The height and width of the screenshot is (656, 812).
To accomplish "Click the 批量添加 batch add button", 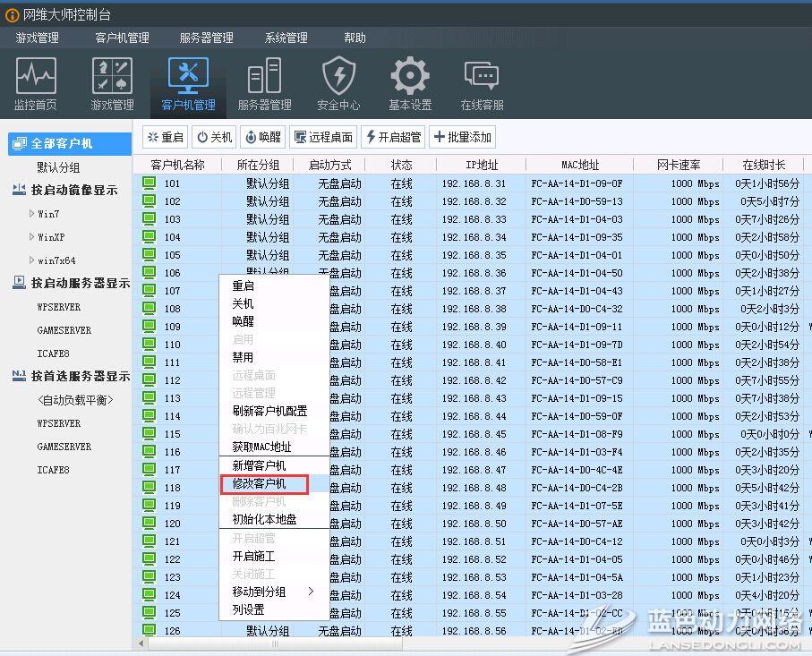I will [462, 137].
